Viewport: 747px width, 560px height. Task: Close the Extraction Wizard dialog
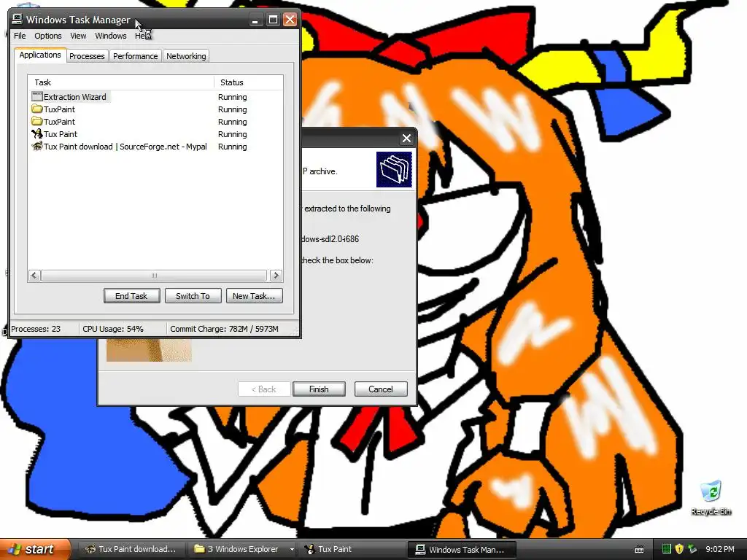point(406,138)
